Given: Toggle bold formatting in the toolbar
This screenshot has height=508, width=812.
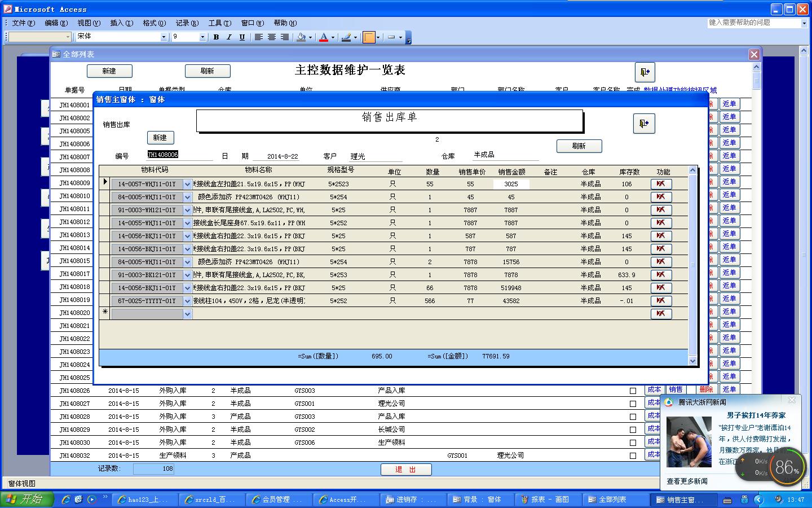Looking at the screenshot, I should pos(216,37).
